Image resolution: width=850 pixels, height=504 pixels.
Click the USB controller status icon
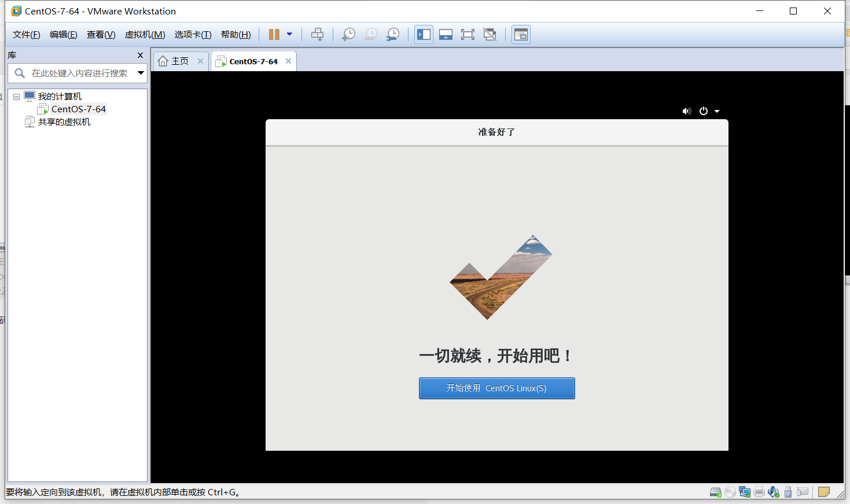(x=788, y=492)
